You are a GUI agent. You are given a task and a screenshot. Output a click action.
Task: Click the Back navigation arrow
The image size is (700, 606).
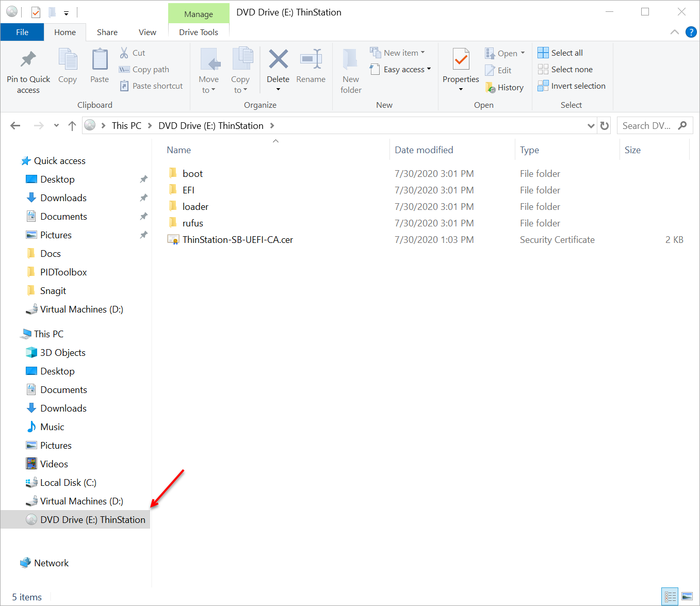point(15,125)
